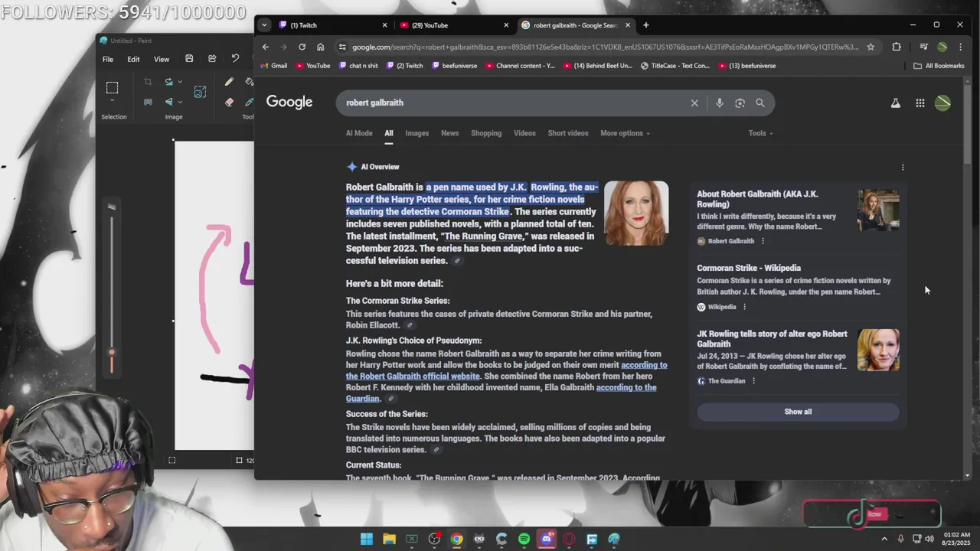The height and width of the screenshot is (551, 980).
Task: Expand the Selection options dropdown in Paint
Action: click(112, 100)
